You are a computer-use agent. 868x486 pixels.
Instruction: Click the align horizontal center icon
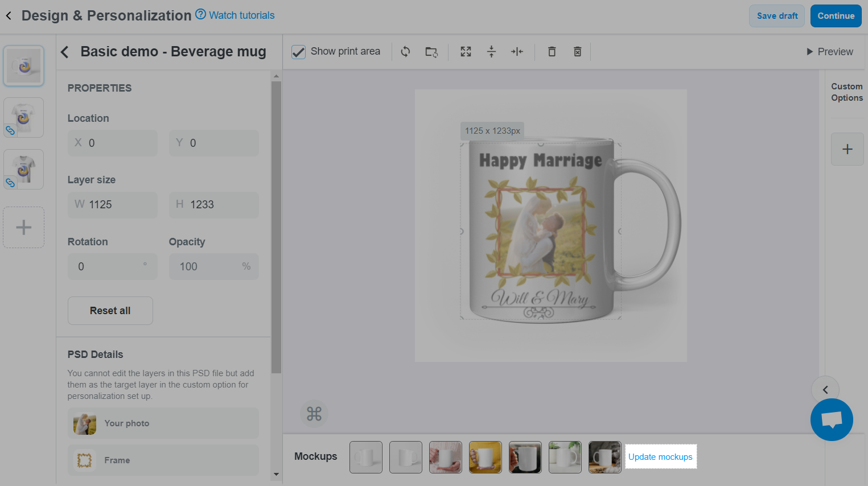pyautogui.click(x=517, y=52)
